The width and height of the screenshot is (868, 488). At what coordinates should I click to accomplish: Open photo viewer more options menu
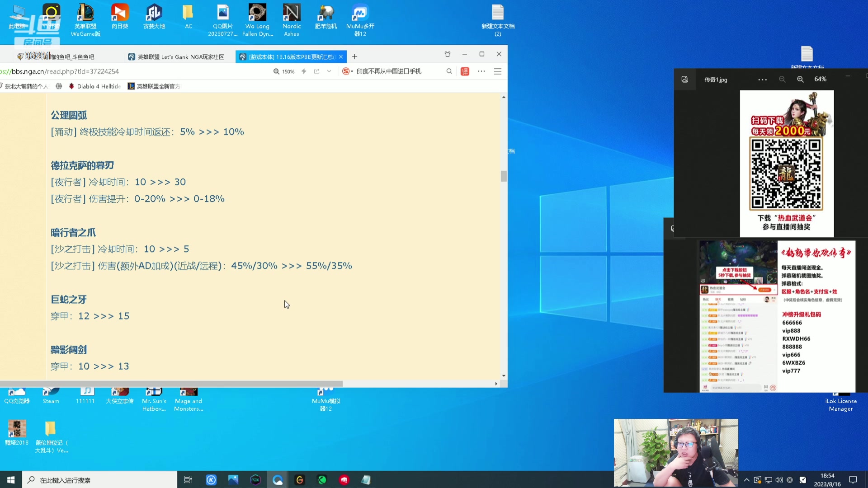click(762, 80)
